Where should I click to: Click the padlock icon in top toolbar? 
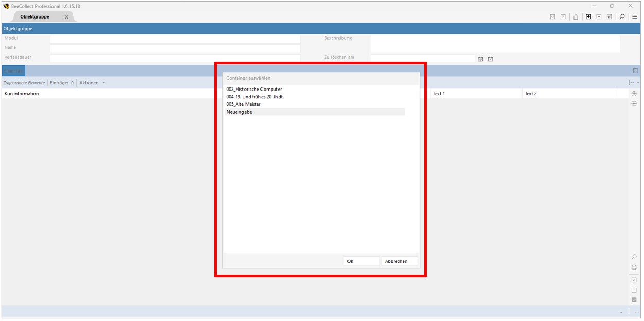(x=576, y=17)
